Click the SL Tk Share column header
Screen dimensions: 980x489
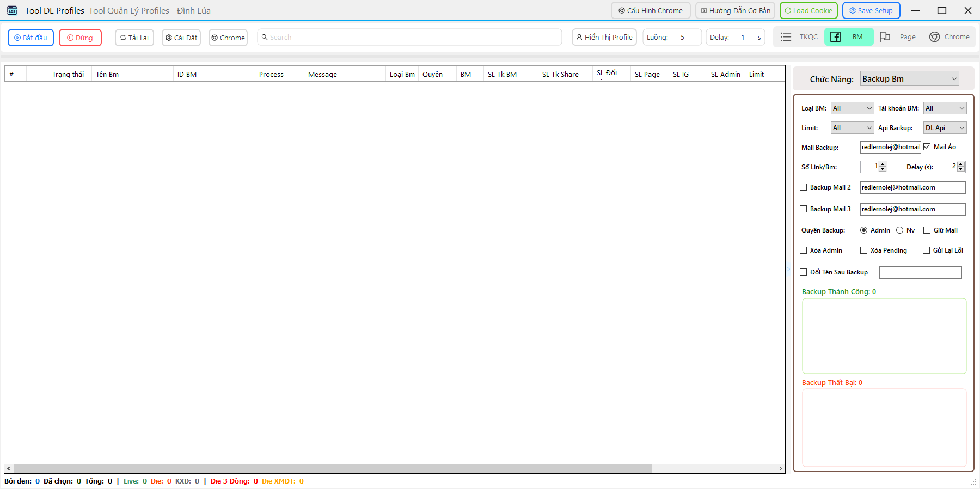tap(565, 74)
